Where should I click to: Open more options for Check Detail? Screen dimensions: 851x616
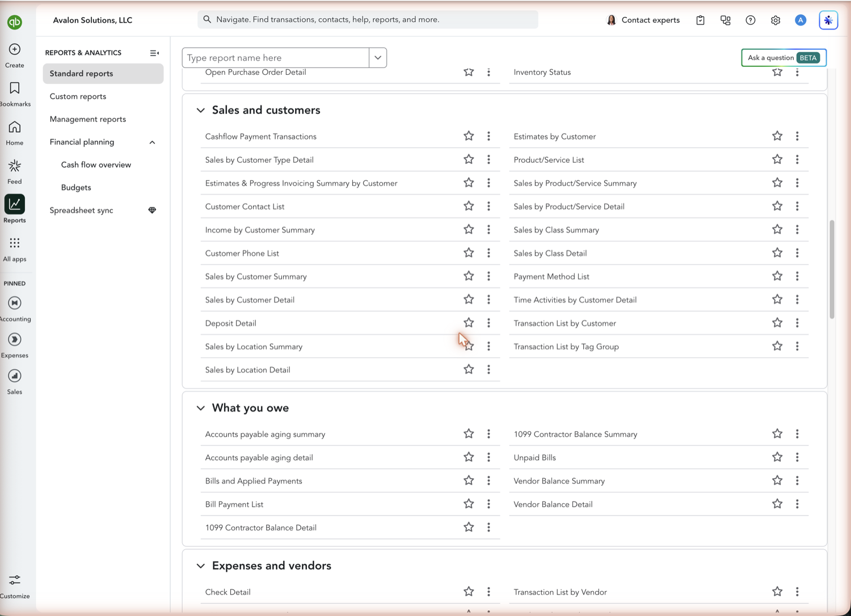[488, 592]
